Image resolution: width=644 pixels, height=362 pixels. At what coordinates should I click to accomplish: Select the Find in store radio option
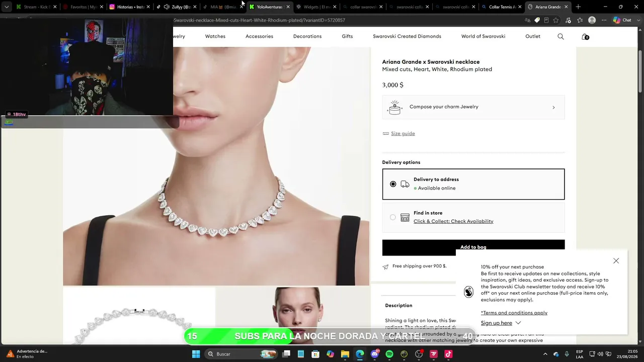(393, 217)
